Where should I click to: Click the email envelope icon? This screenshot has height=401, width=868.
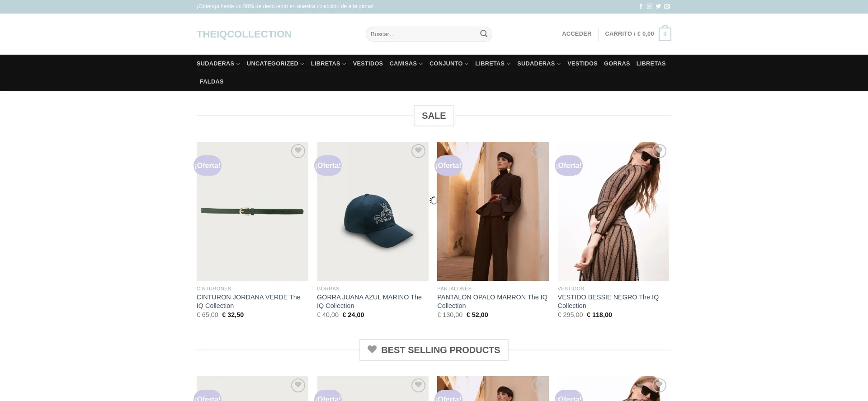667,6
